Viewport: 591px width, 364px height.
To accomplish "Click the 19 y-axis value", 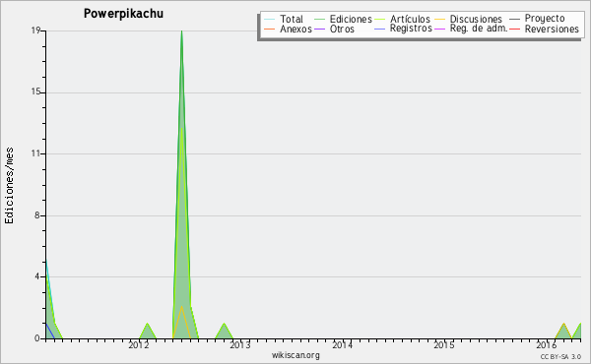I will (35, 30).
